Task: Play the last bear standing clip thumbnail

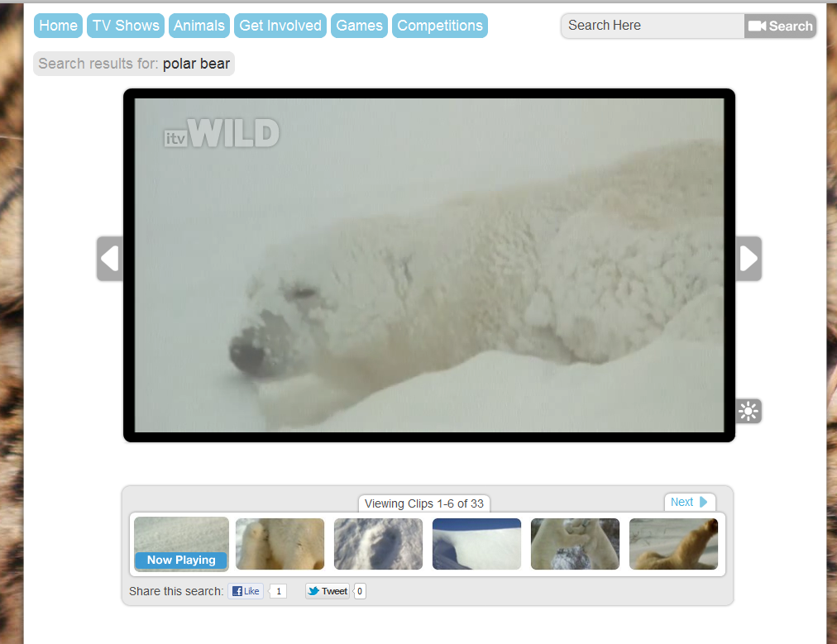Action: point(674,544)
